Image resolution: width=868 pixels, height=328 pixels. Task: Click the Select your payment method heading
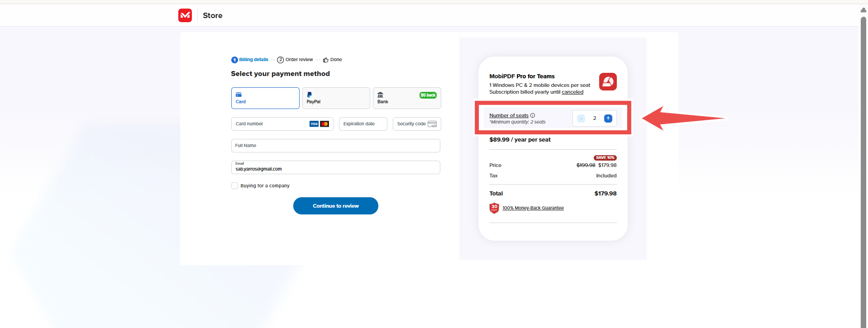pos(281,74)
